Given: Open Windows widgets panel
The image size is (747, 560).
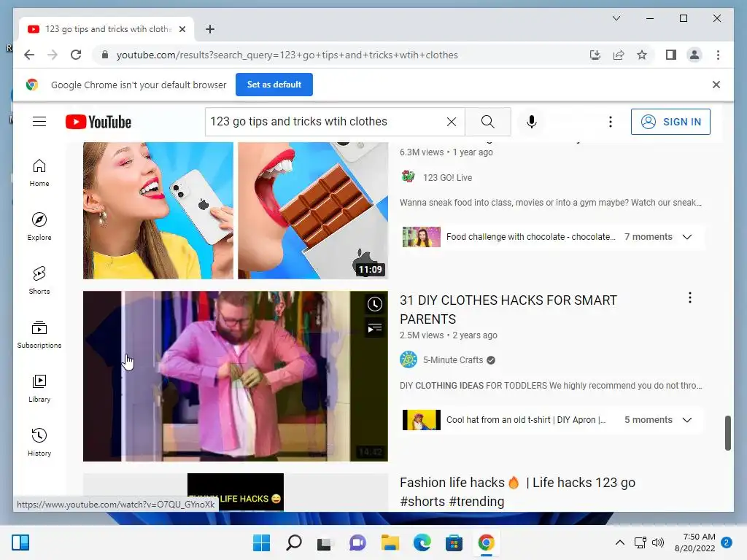Looking at the screenshot, I should [20, 542].
